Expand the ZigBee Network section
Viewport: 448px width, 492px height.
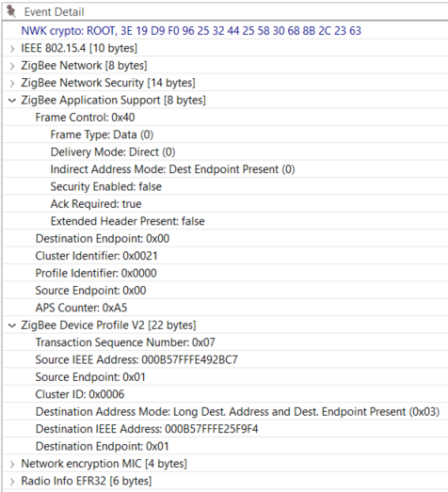[x=12, y=66]
